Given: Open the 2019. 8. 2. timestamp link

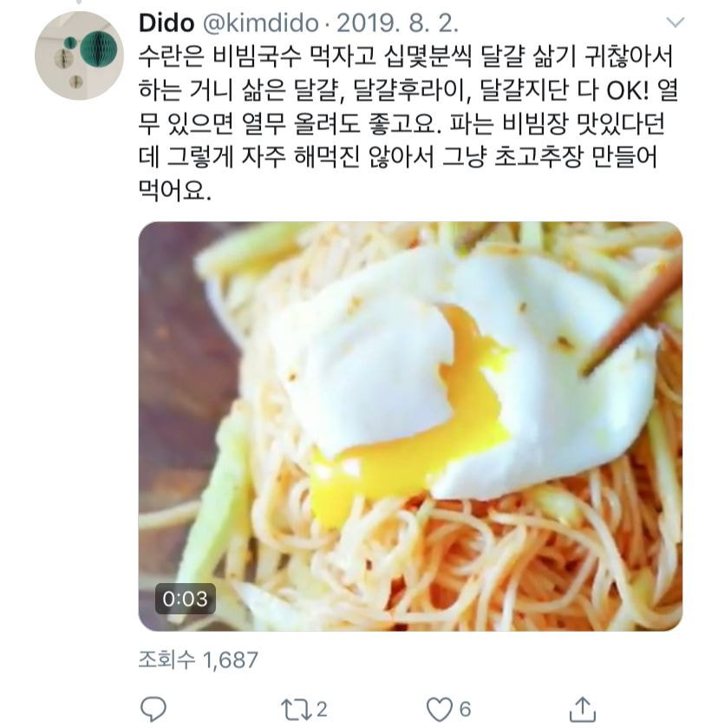Looking at the screenshot, I should click(397, 23).
